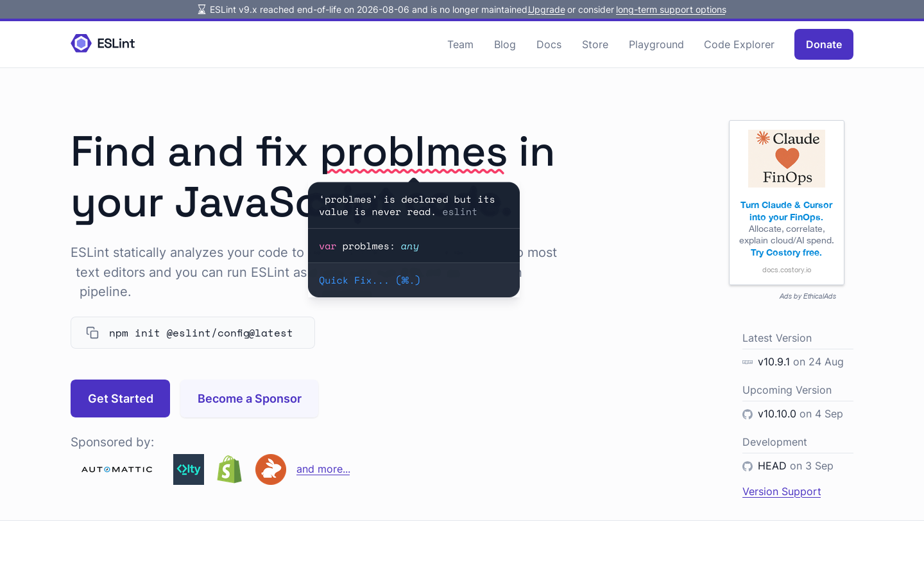Visit the Store nav link

coord(595,44)
